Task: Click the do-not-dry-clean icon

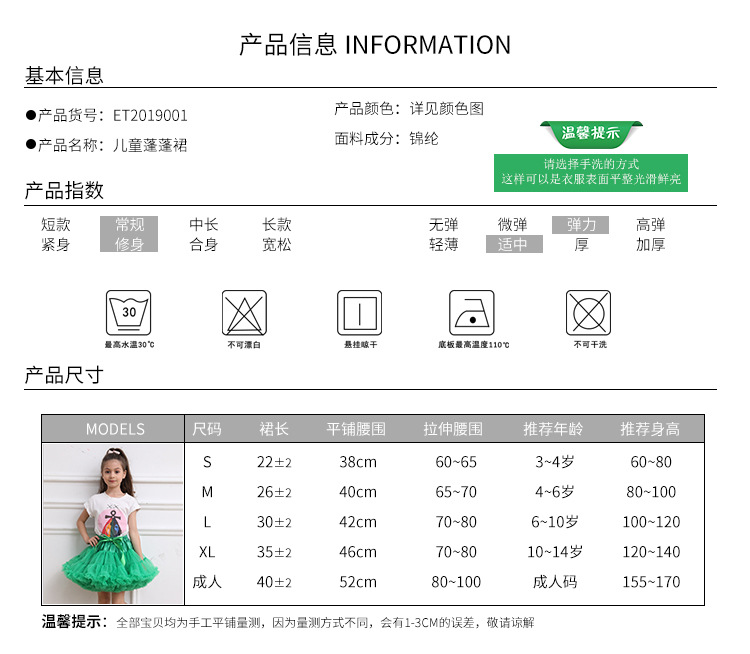Action: tap(588, 312)
